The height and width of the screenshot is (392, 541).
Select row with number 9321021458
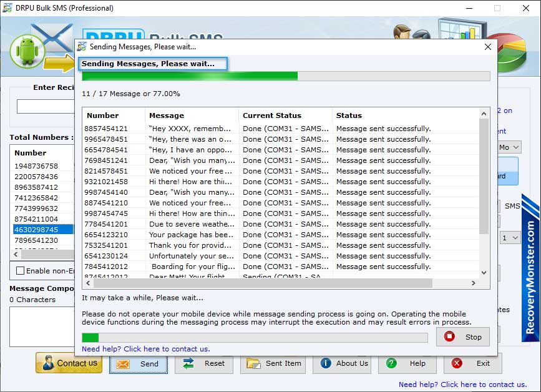pos(281,182)
